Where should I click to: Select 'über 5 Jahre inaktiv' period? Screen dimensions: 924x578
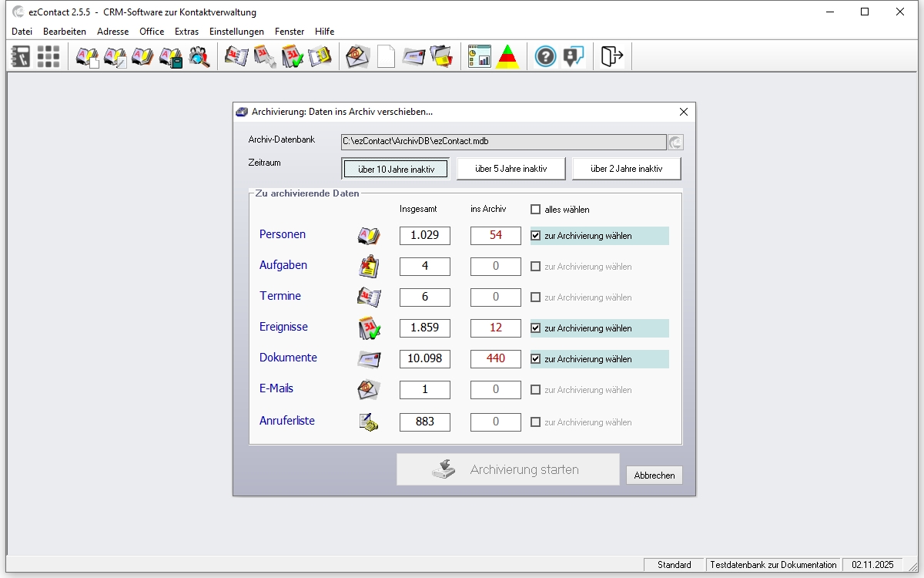point(511,169)
